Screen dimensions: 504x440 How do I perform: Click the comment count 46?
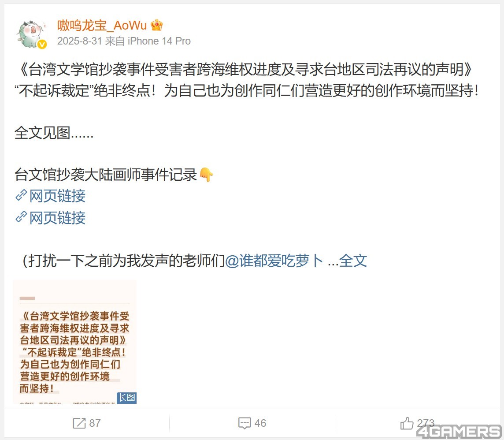tap(260, 423)
